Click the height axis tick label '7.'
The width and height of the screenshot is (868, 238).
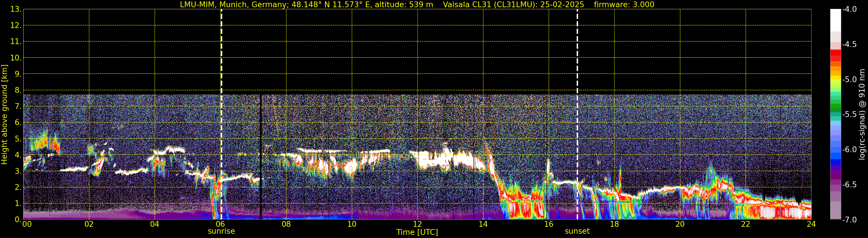pyautogui.click(x=18, y=107)
